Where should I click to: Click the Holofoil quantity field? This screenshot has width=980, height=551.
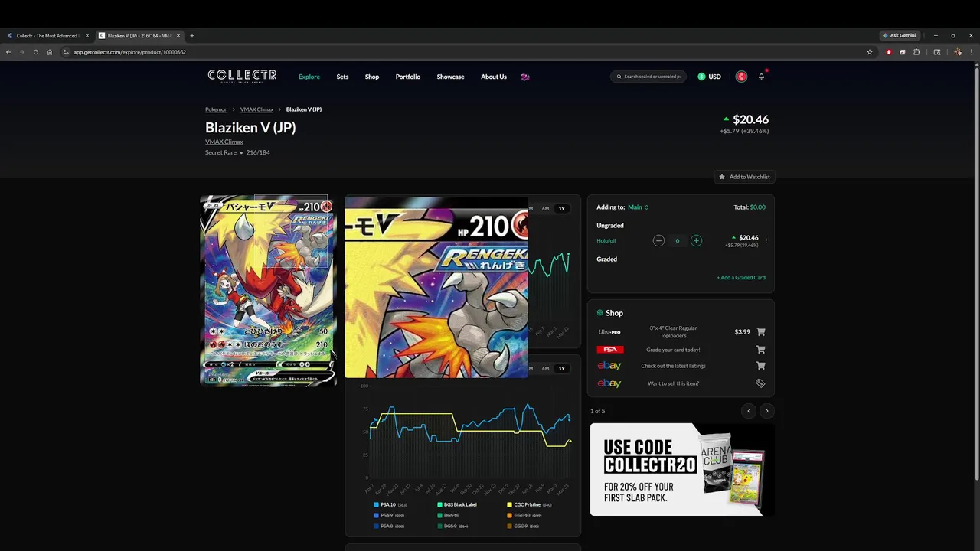tap(677, 241)
